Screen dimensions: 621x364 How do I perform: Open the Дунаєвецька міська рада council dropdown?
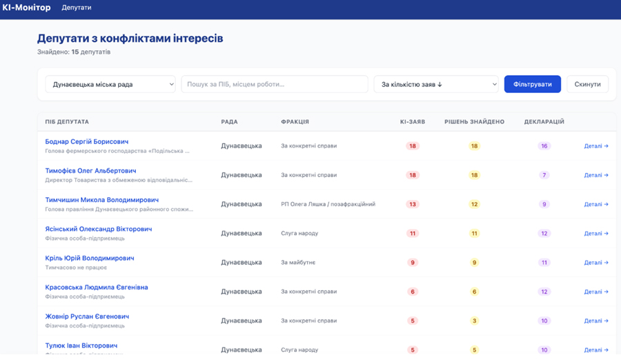click(110, 84)
